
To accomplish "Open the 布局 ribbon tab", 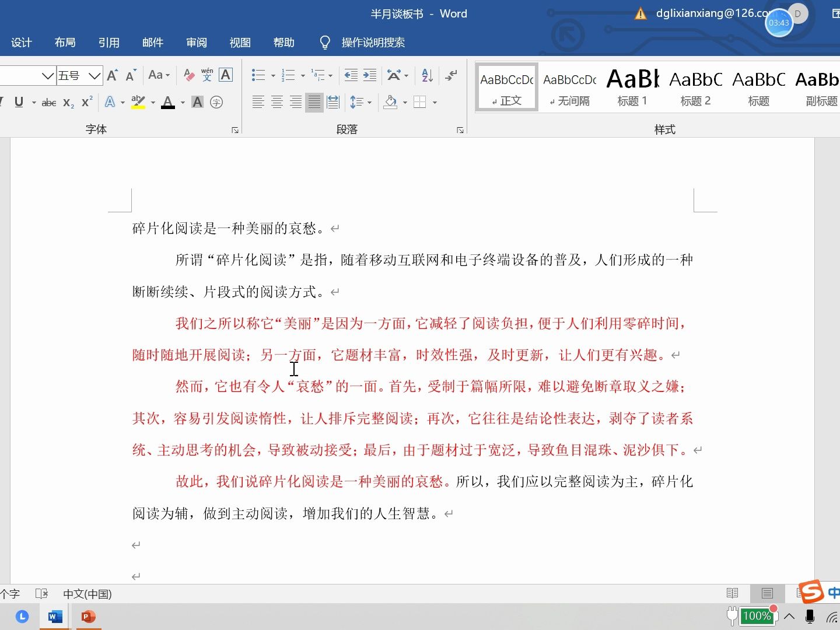I will pos(65,43).
